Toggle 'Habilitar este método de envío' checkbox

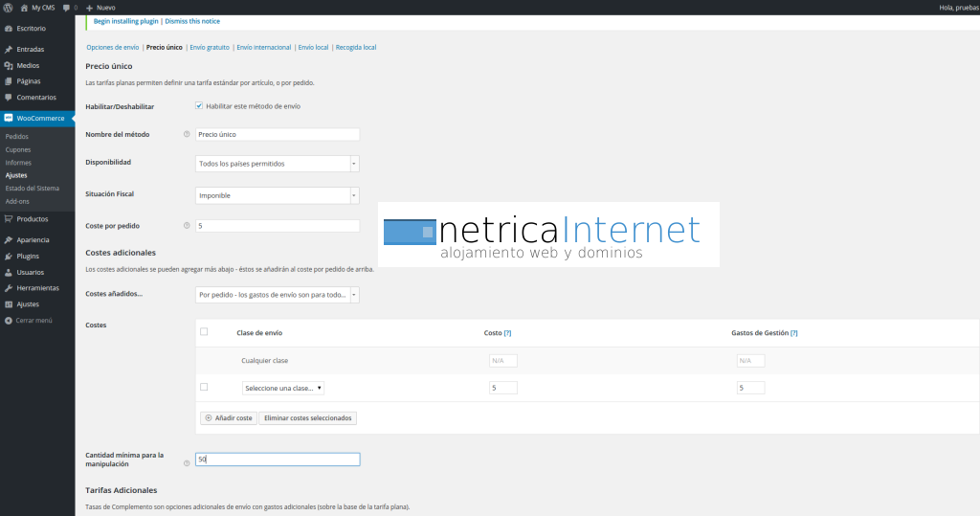point(199,106)
